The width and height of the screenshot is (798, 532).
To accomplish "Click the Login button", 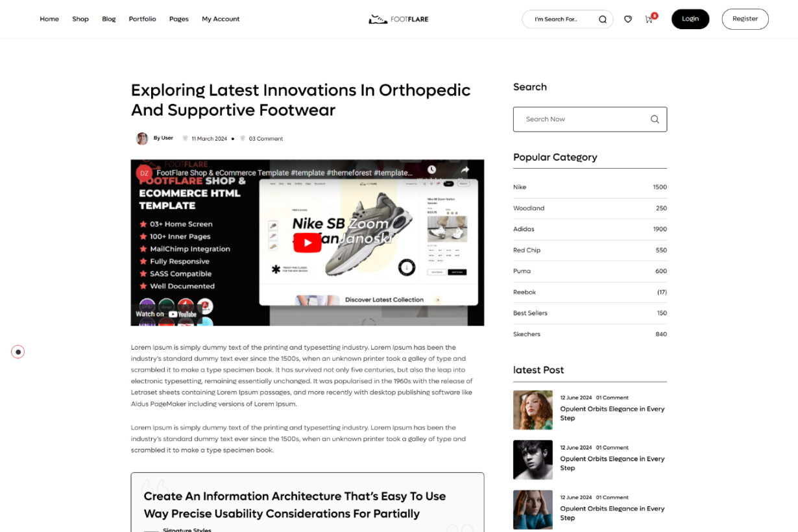I will (690, 19).
